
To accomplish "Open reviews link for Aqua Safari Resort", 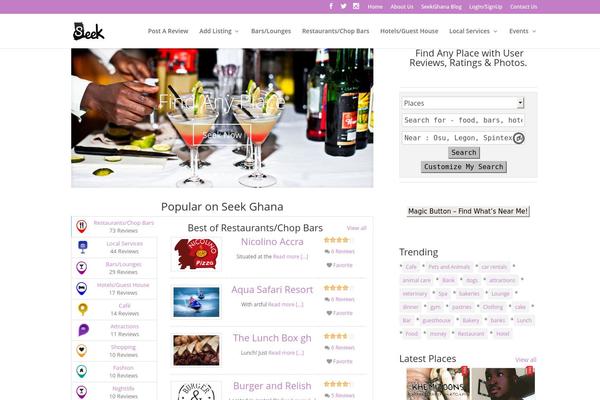I will point(340,299).
